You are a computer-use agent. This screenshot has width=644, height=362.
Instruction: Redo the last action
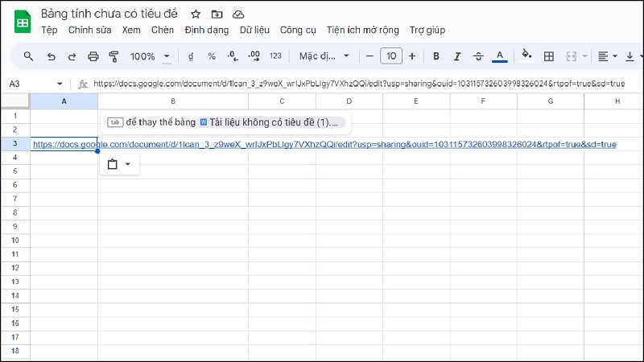click(72, 56)
